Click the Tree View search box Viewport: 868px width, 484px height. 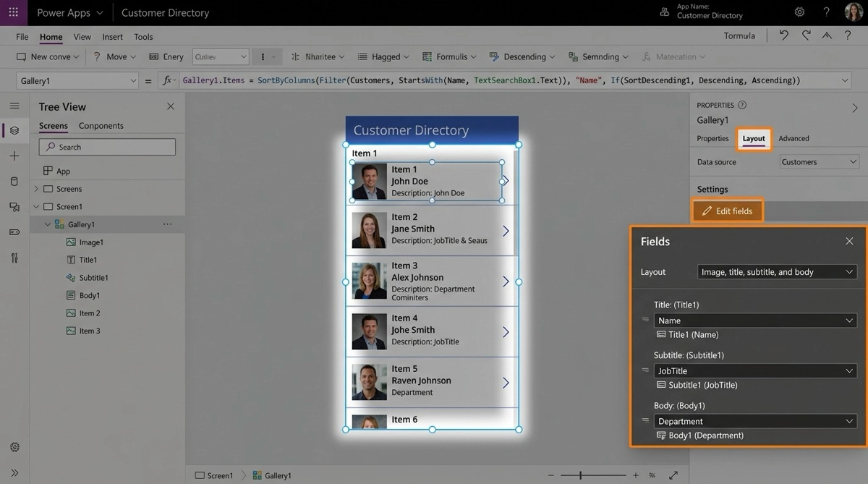pyautogui.click(x=107, y=147)
